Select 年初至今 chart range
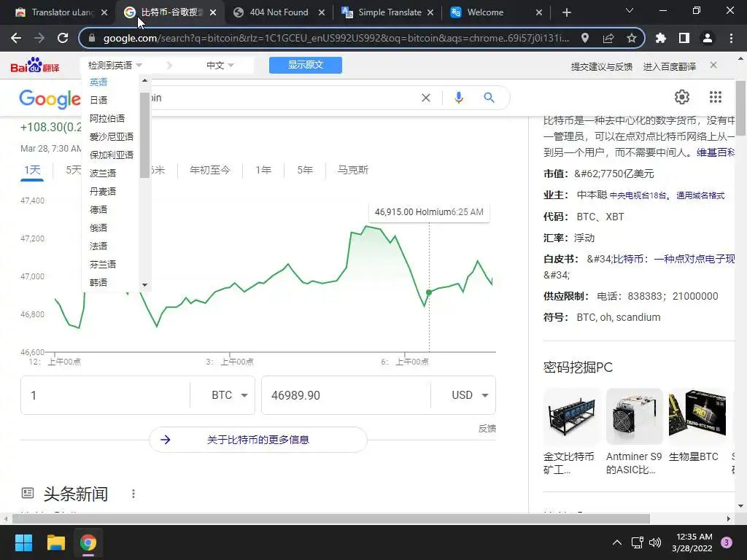Viewport: 747px width, 560px height. [x=209, y=170]
